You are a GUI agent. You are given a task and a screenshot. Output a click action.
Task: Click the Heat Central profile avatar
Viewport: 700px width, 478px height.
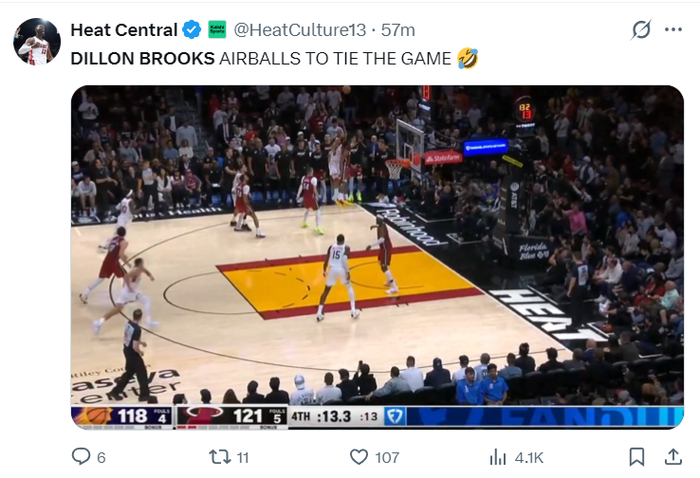coord(37,40)
